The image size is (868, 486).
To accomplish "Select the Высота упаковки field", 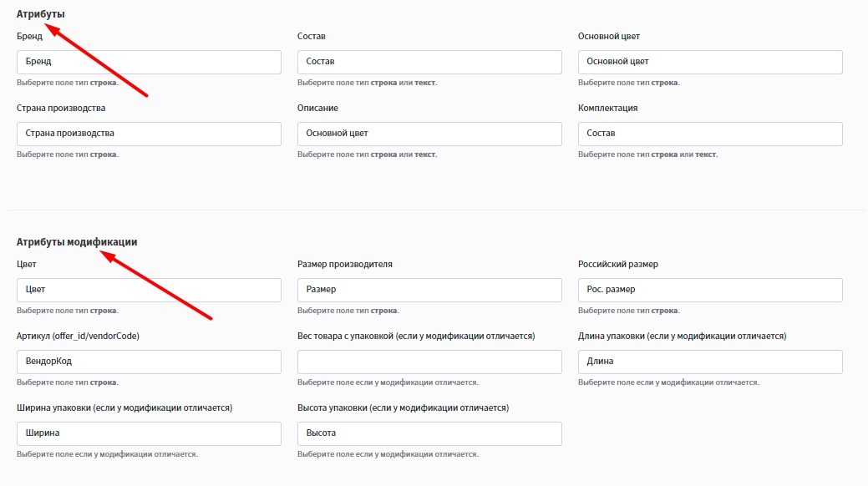I will (x=429, y=433).
